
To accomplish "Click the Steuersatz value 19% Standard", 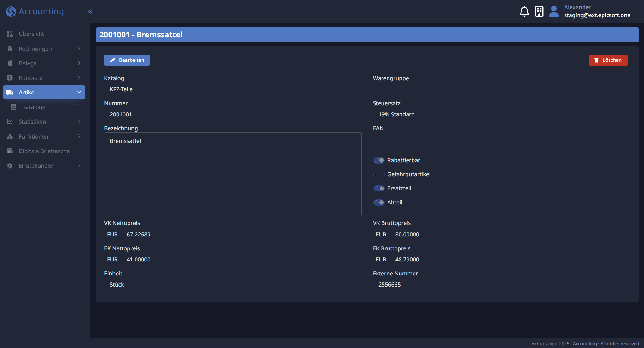I will pyautogui.click(x=396, y=114).
